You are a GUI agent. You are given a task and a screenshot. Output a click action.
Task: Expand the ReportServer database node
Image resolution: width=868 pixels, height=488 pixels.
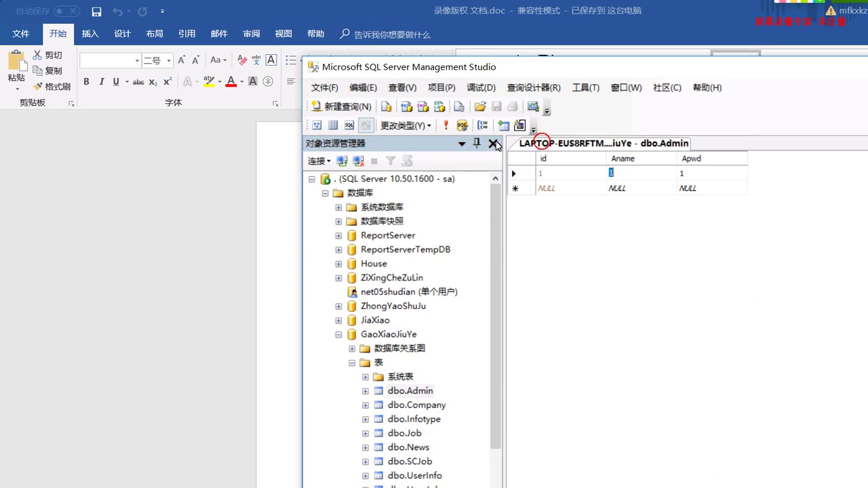[338, 236]
